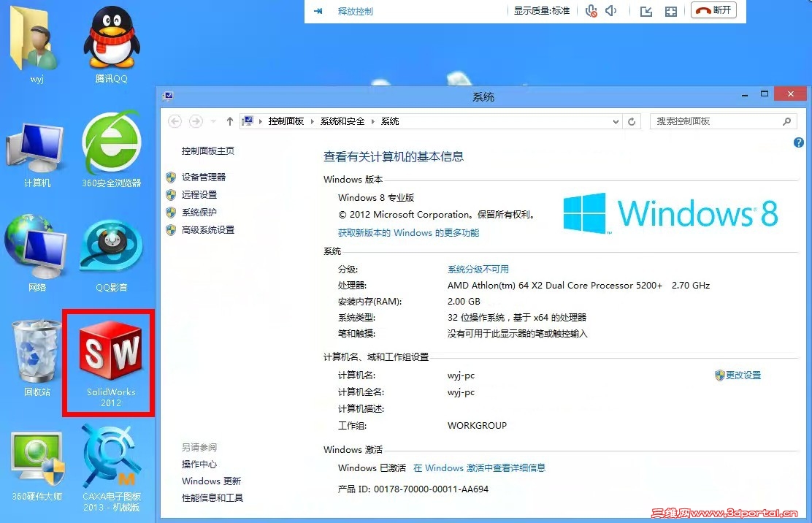This screenshot has width=812, height=523.
Task: Open the address bar history dropdown
Action: click(x=616, y=121)
